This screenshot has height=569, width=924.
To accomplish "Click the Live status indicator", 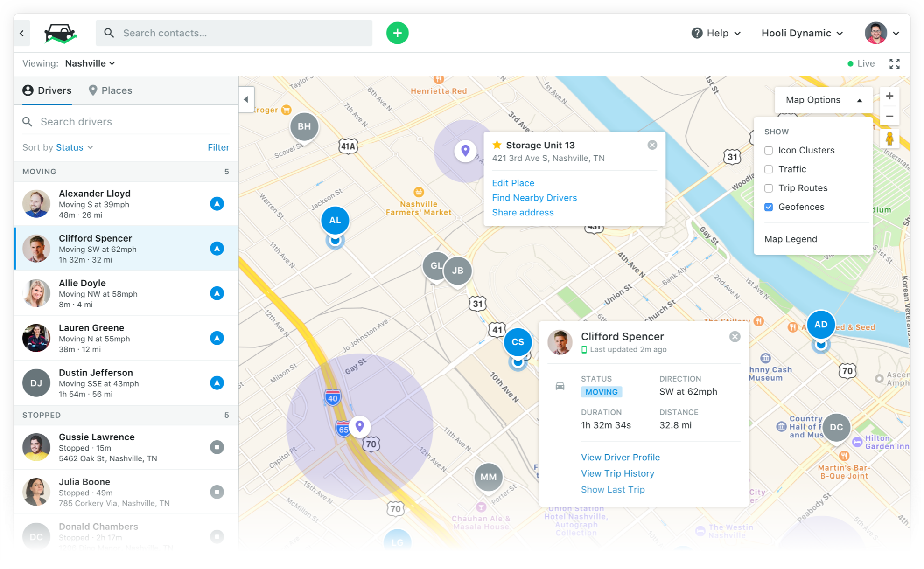I will pyautogui.click(x=861, y=64).
